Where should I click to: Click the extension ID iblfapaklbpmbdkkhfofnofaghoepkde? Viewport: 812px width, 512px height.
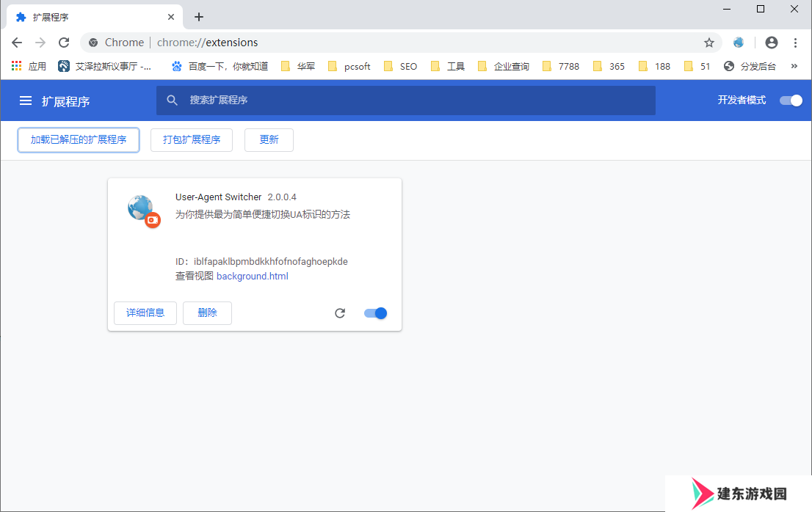(x=270, y=262)
